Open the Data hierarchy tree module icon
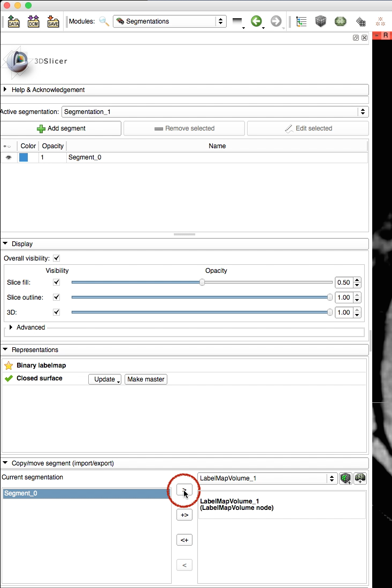This screenshot has width=392, height=588. (301, 21)
